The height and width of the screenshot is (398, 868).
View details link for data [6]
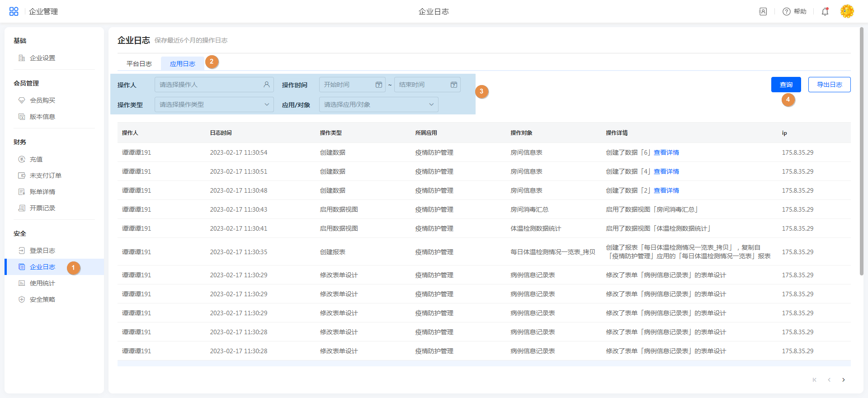[x=666, y=152]
